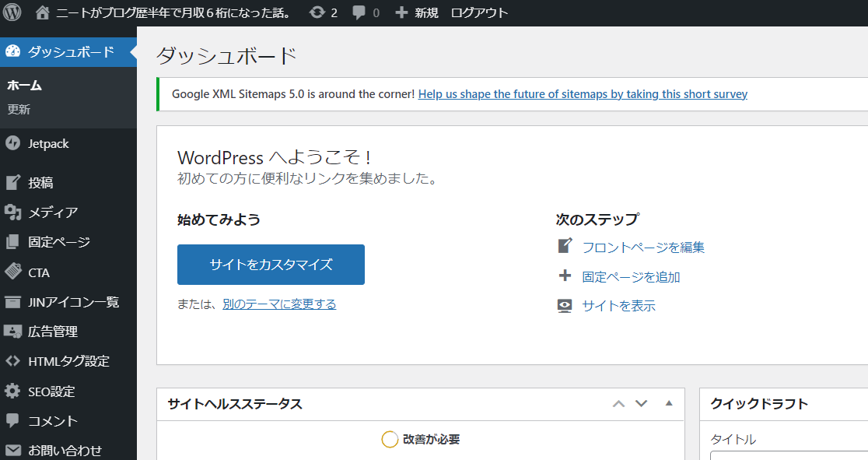
Task: Click the ダッシュボード gauge icon
Action: coord(12,51)
